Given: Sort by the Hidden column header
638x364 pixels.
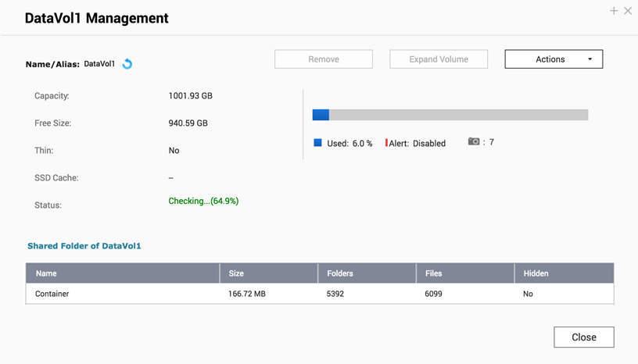Looking at the screenshot, I should [564, 273].
